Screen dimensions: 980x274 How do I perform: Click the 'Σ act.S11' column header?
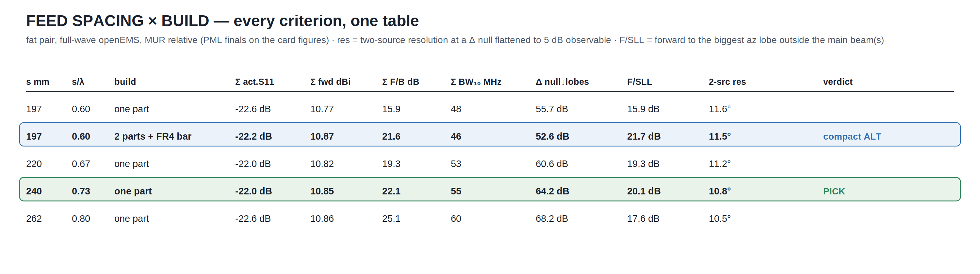pos(254,82)
